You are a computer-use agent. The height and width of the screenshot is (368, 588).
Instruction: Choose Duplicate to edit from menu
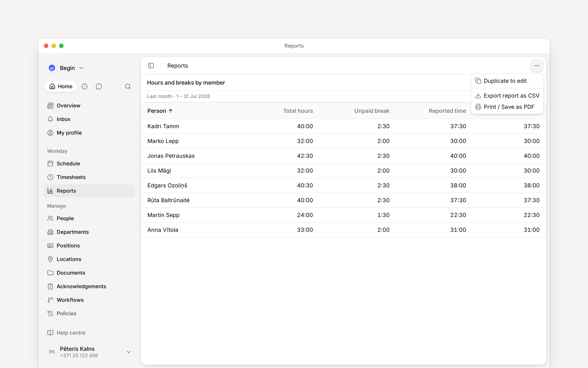click(x=507, y=81)
